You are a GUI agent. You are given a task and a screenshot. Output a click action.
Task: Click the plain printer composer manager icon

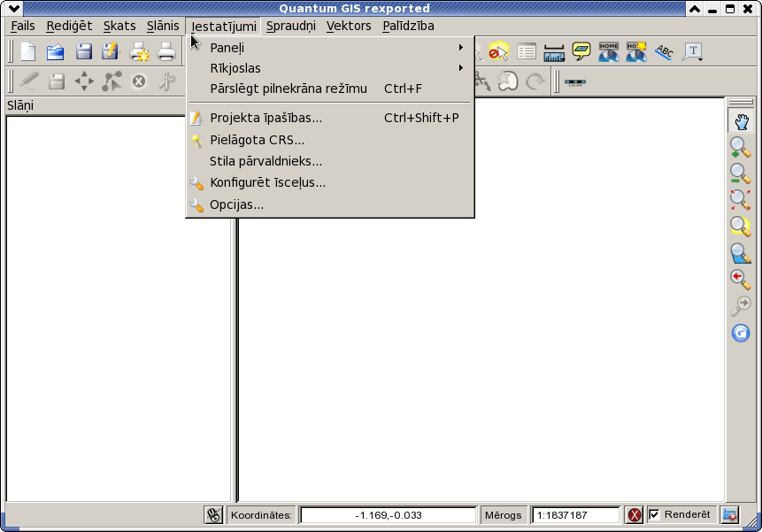166,51
